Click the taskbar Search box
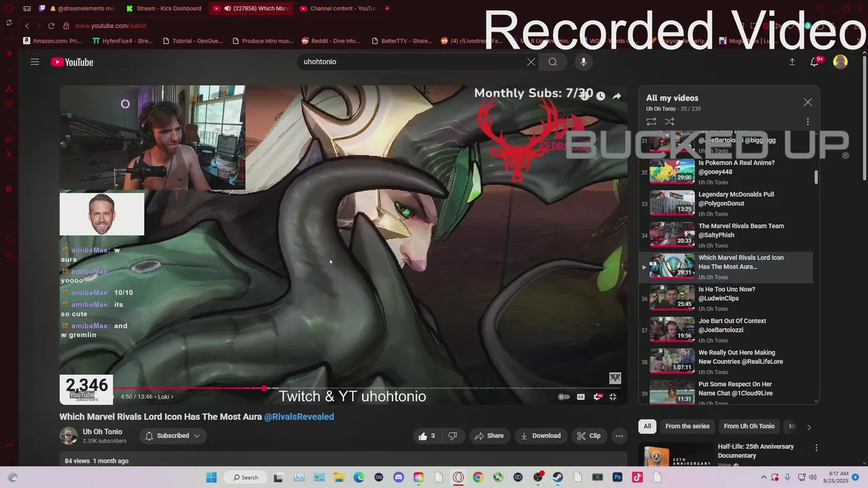The width and height of the screenshot is (868, 488). click(245, 477)
